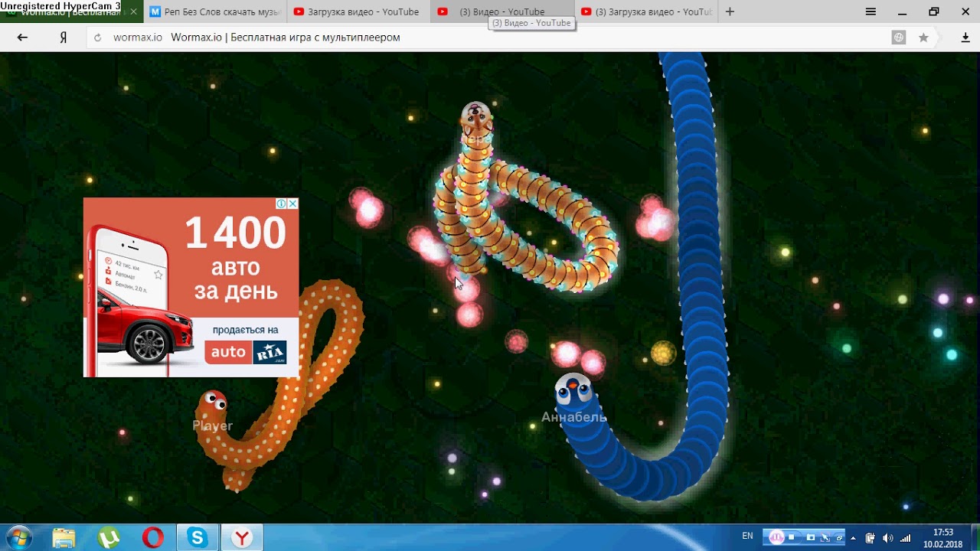
Task: Click the wormax.io domain text
Action: point(138,37)
